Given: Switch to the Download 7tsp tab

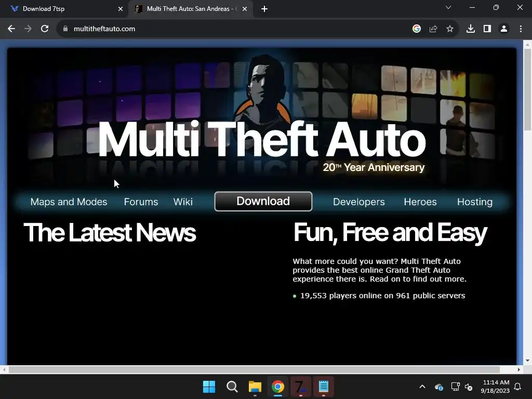Looking at the screenshot, I should click(63, 9).
